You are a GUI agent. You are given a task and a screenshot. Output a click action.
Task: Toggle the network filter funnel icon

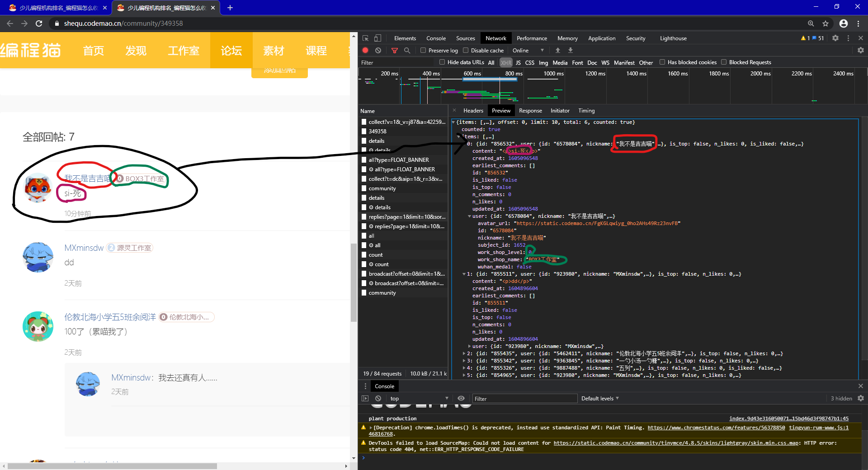click(395, 51)
